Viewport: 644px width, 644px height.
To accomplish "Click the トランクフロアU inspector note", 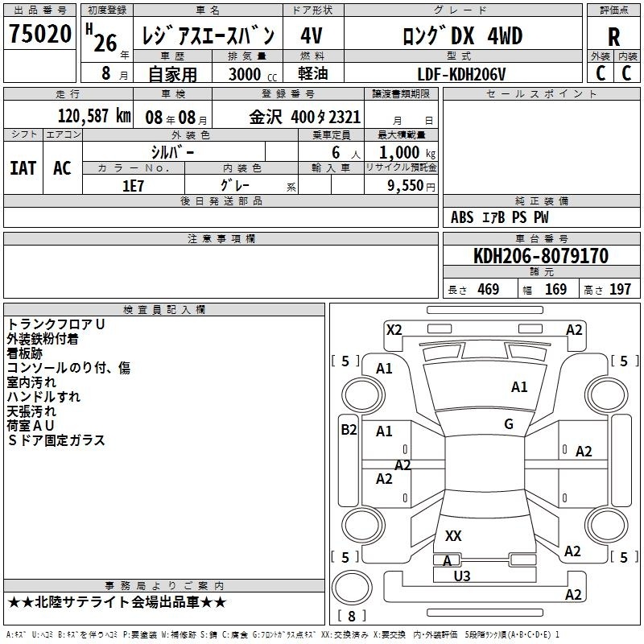I will [x=56, y=324].
